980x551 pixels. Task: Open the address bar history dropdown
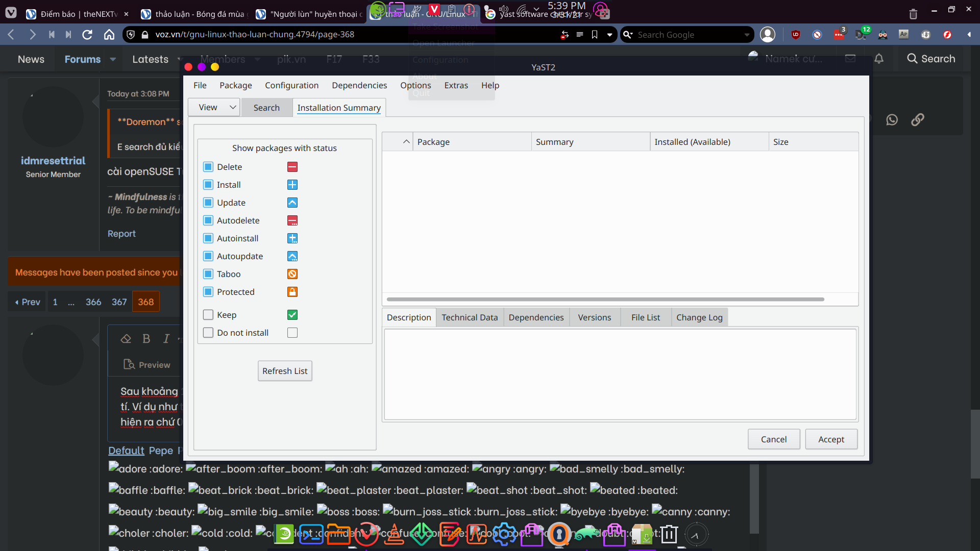click(x=609, y=35)
